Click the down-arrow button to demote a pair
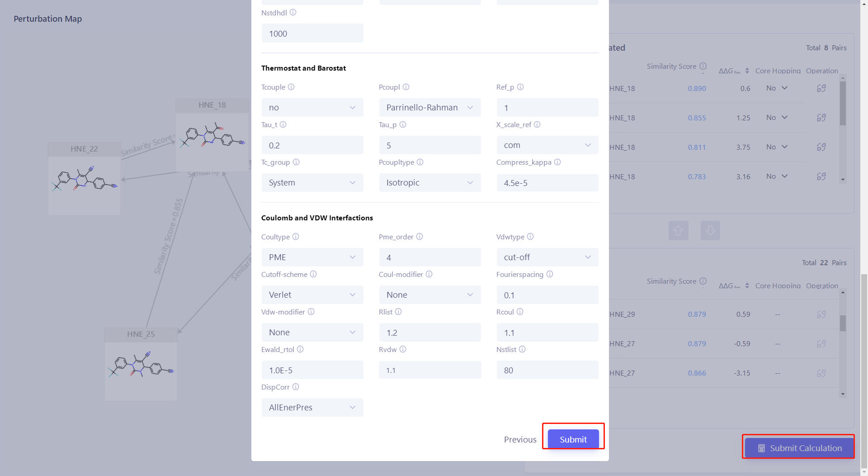Image resolution: width=868 pixels, height=476 pixels. pos(710,230)
